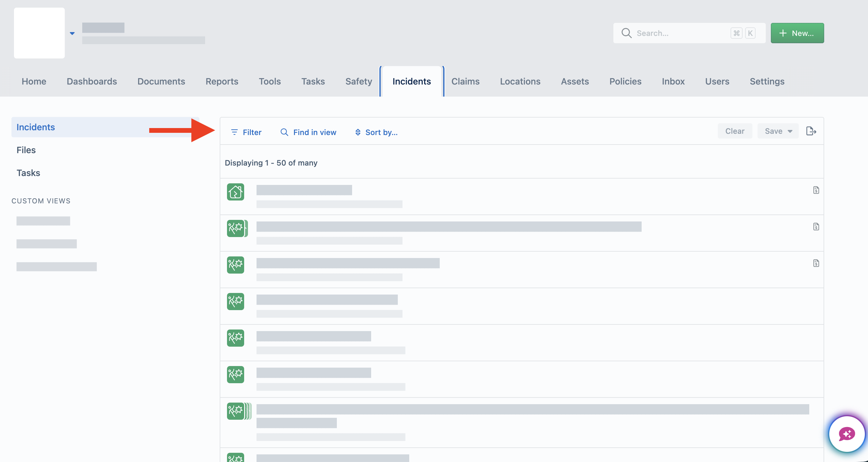868x462 pixels.
Task: Go to the Home tab
Action: click(34, 81)
